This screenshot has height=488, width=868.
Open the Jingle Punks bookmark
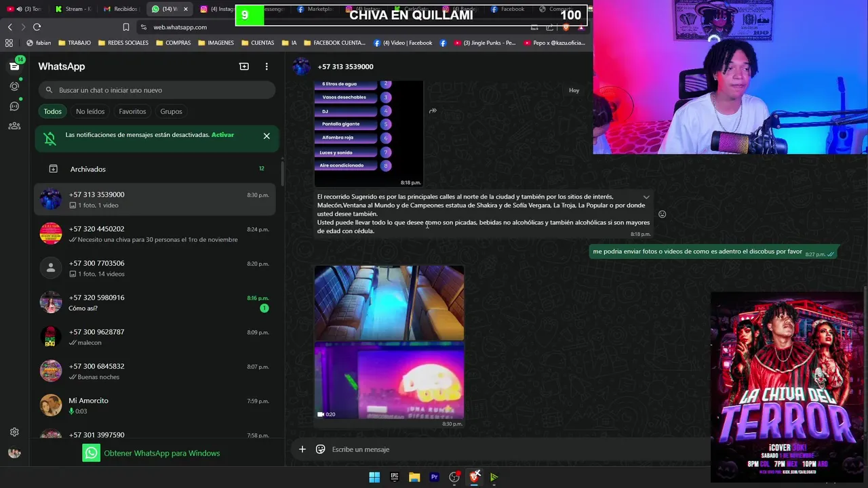coord(485,43)
